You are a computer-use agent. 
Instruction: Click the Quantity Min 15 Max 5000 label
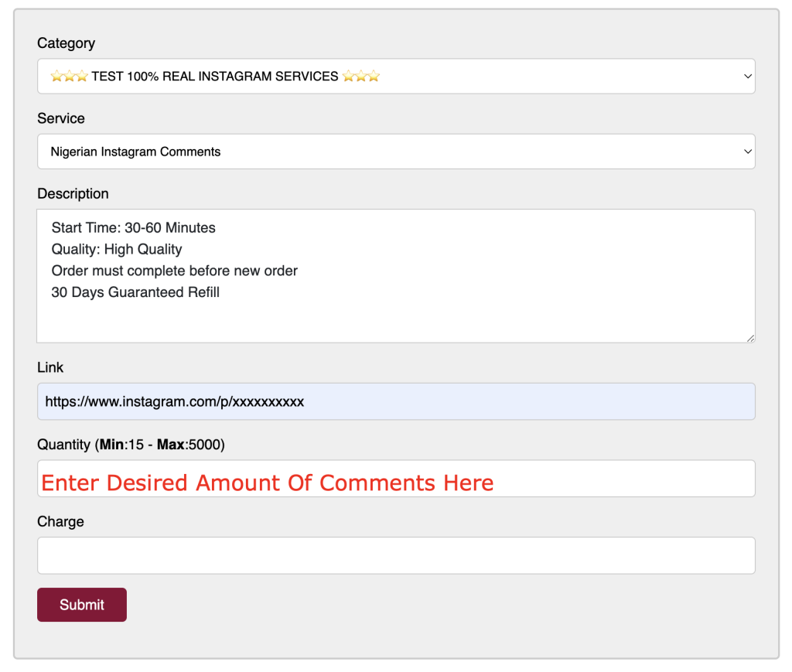(131, 445)
